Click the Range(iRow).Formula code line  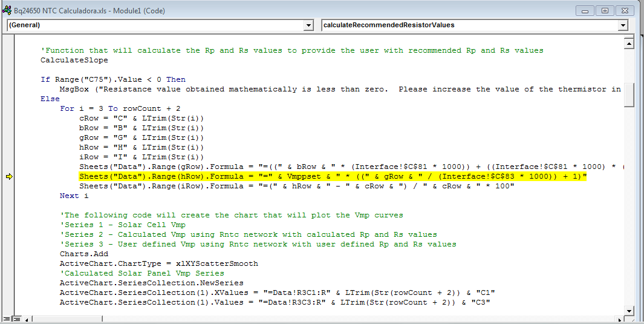pos(296,186)
